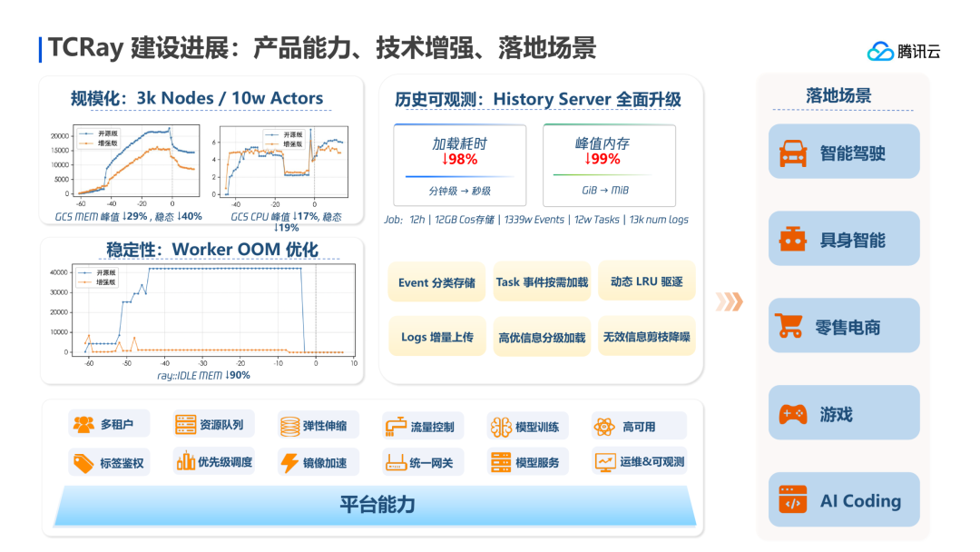The width and height of the screenshot is (980, 552).
Task: Click the 统一网关 label
Action: click(431, 463)
